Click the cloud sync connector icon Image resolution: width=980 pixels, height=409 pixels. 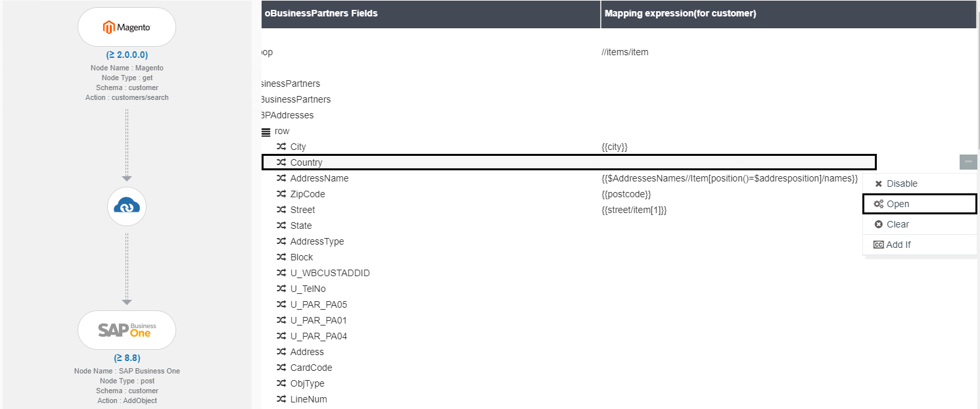[x=127, y=206]
